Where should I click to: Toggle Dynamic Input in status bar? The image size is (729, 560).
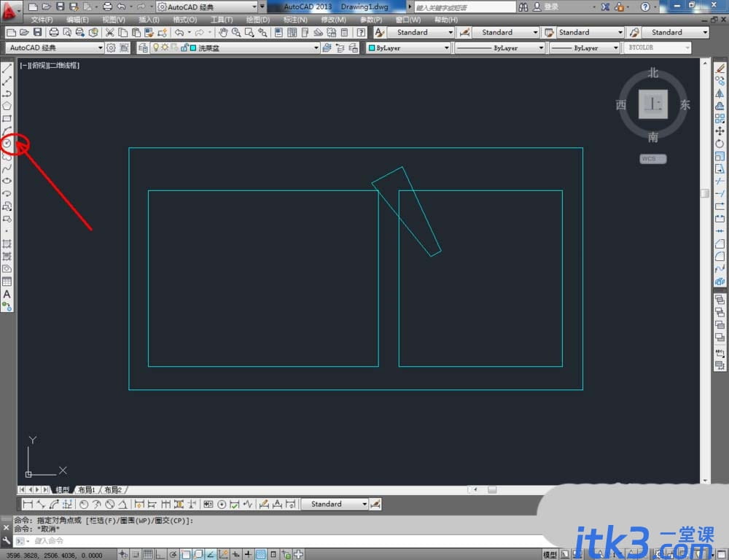(x=235, y=554)
